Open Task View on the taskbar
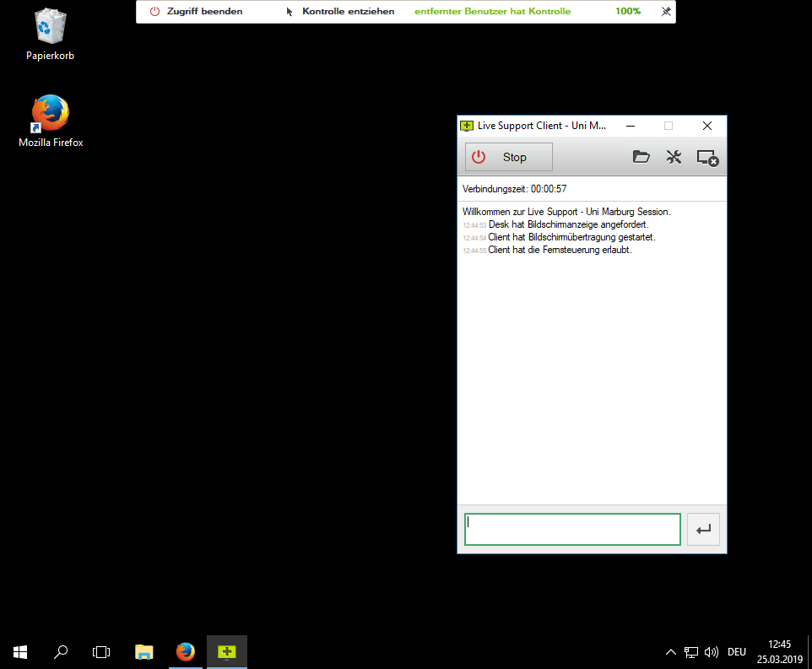812x669 pixels. click(x=101, y=652)
